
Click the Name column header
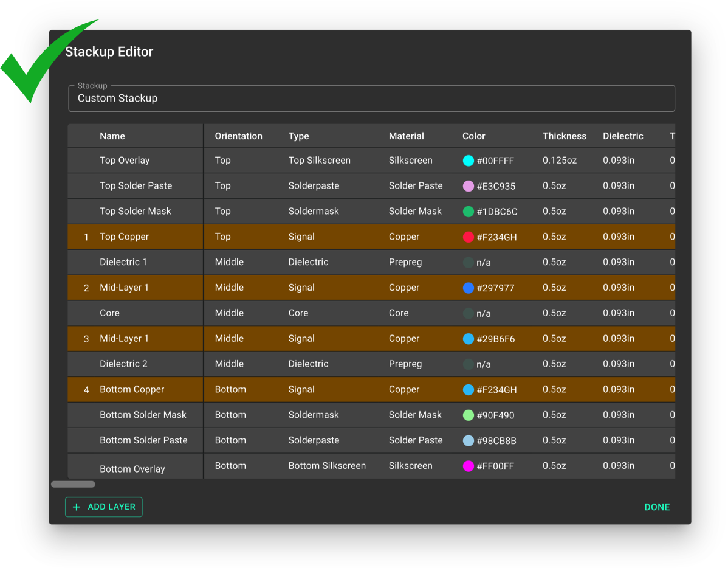[112, 136]
